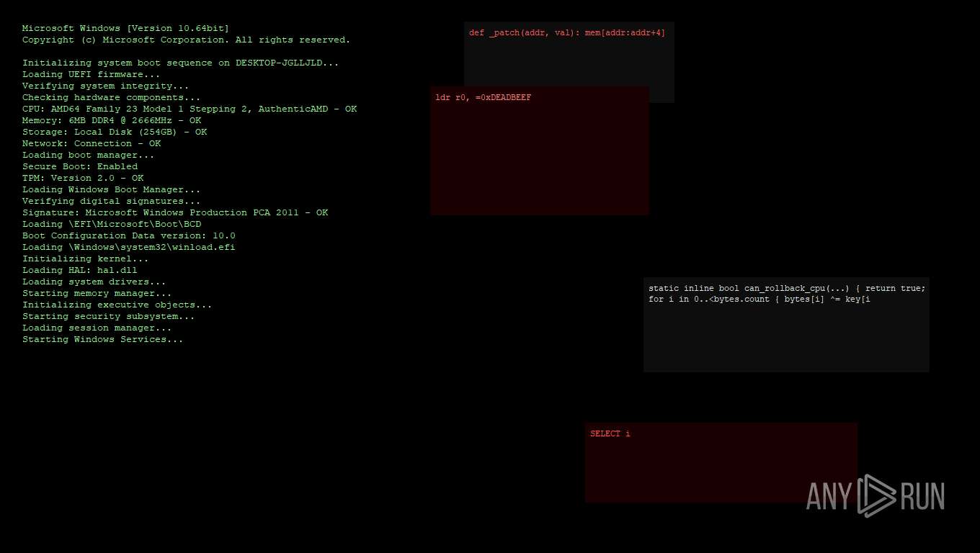Select the "ldr r0, =0xDEADBEEF" assembly line
Viewport: 980px width, 553px height.
click(x=484, y=98)
